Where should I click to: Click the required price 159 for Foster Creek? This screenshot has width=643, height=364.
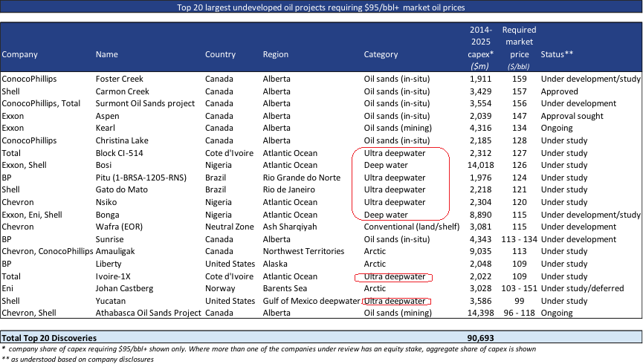519,79
